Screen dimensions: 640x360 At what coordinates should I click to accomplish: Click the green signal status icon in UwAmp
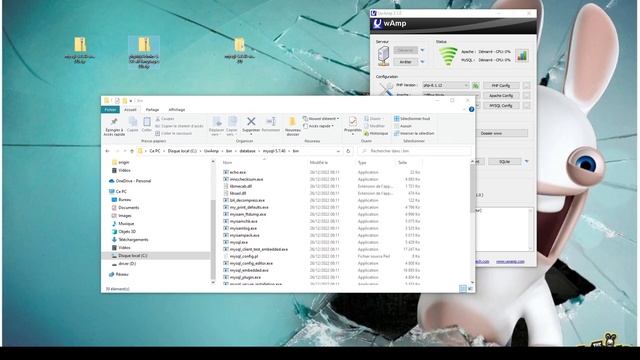coord(448,56)
